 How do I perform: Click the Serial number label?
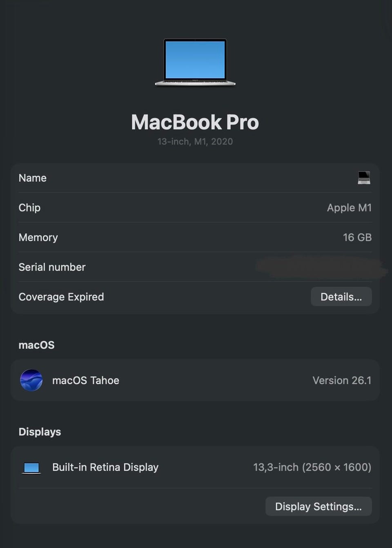coord(52,267)
